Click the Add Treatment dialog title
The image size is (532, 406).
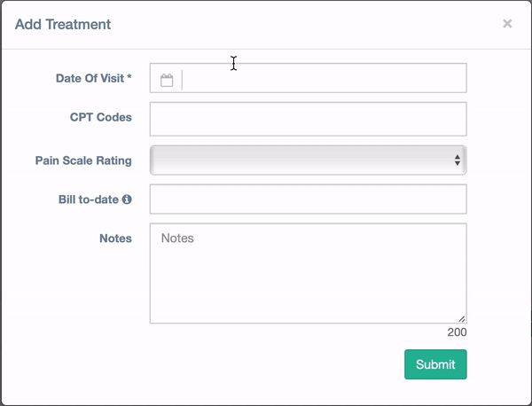tap(63, 25)
